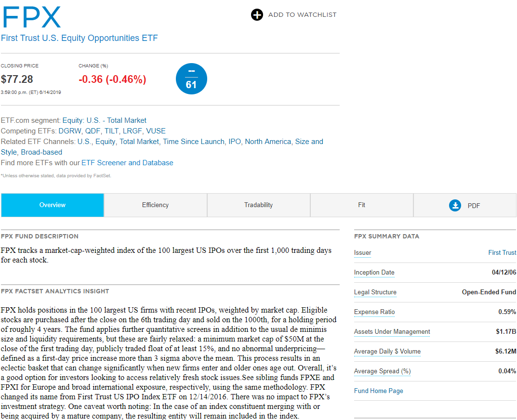The image size is (517, 420).
Task: Click the Average Spread (%) label
Action: [x=383, y=371]
